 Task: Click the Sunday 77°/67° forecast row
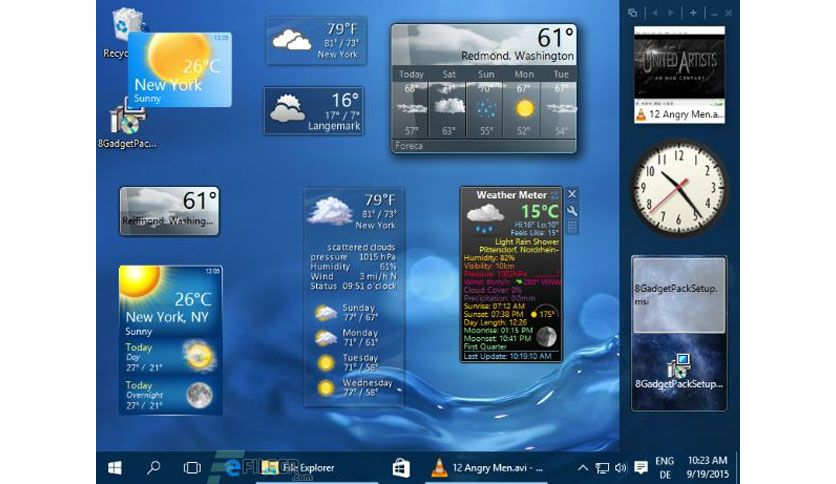coord(354,313)
